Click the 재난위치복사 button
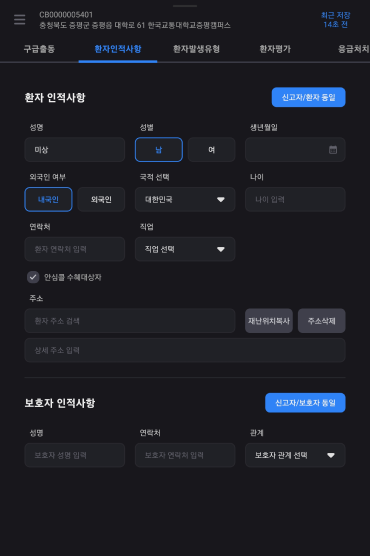Screen dimensions: 370x556 click(x=269, y=321)
